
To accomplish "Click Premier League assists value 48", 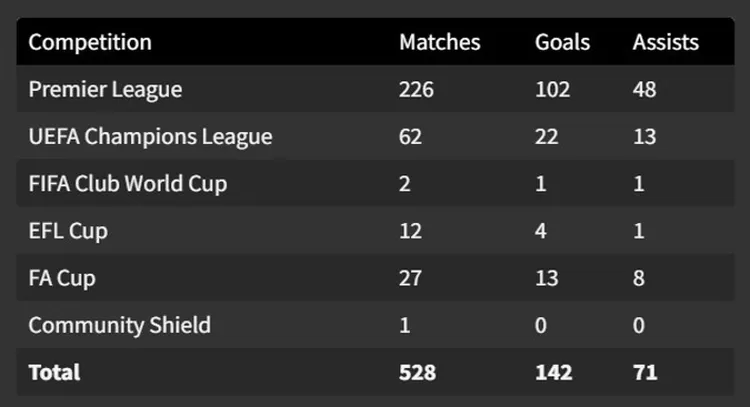I will point(644,89).
